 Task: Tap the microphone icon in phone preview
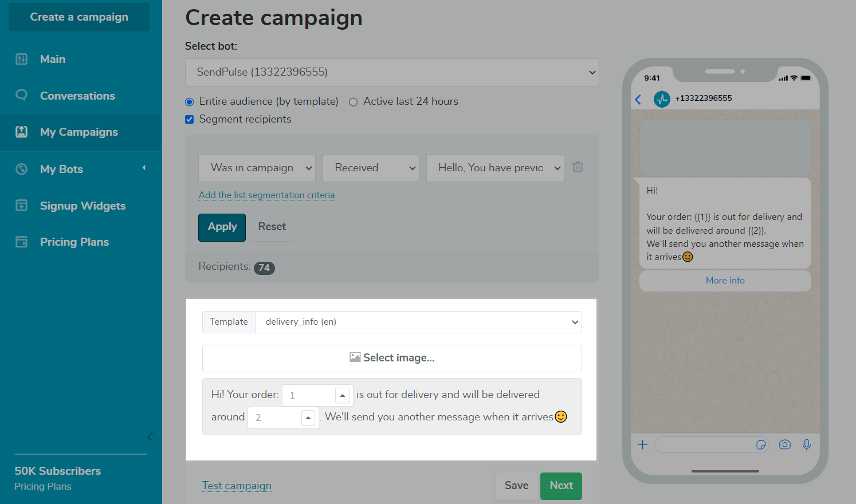point(807,445)
